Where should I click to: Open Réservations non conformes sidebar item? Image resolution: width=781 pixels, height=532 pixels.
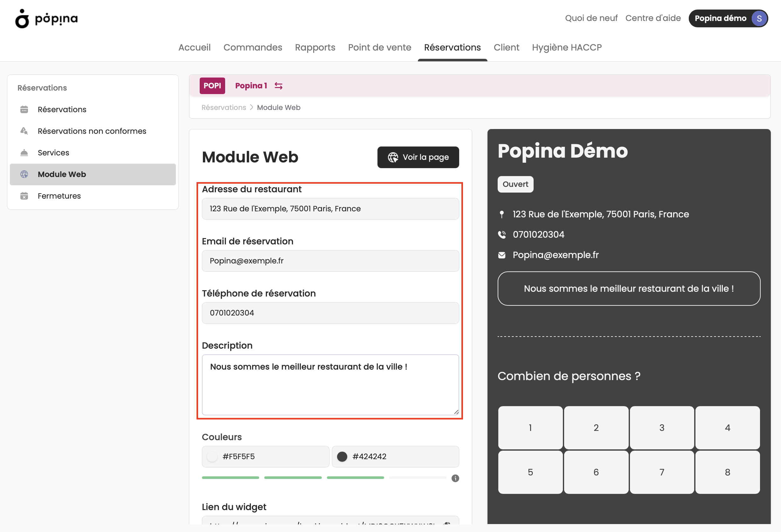(x=93, y=131)
